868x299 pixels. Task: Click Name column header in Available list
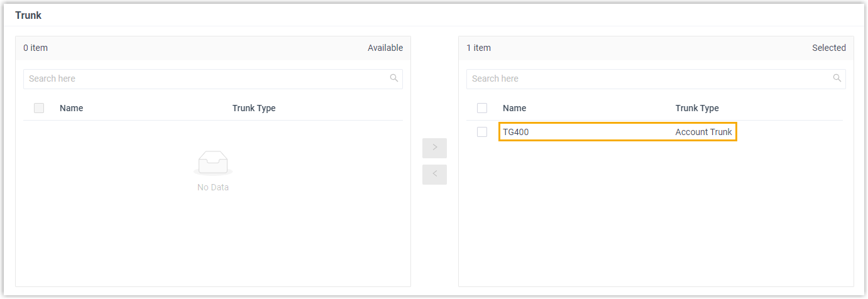click(72, 108)
